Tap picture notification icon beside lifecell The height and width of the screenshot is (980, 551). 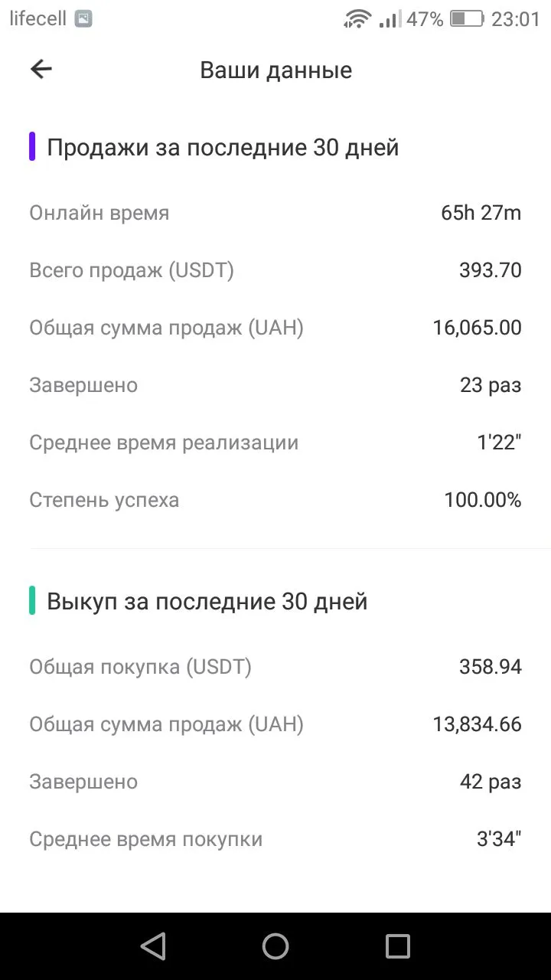click(83, 19)
